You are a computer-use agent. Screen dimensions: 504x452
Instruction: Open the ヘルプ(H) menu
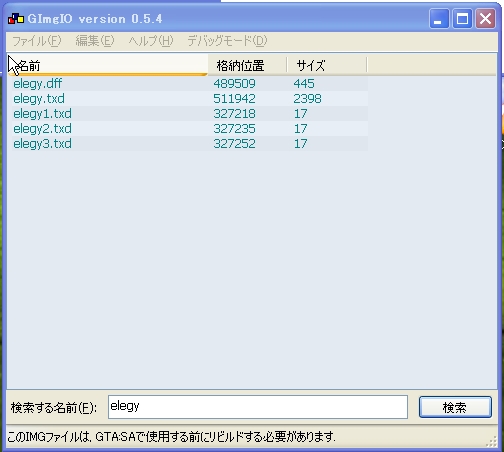click(151, 41)
